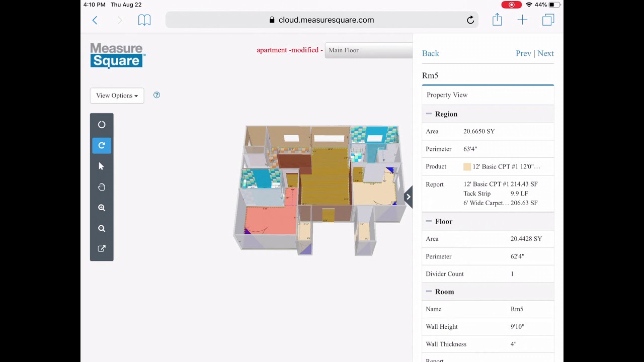Click Floor perimeter value 62'4"
The width and height of the screenshot is (644, 362).
pyautogui.click(x=517, y=256)
